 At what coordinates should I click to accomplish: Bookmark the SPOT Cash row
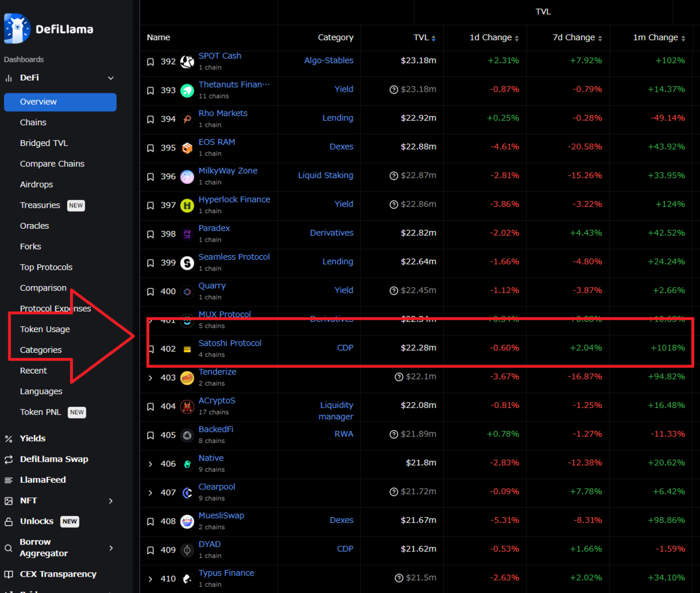coord(150,61)
